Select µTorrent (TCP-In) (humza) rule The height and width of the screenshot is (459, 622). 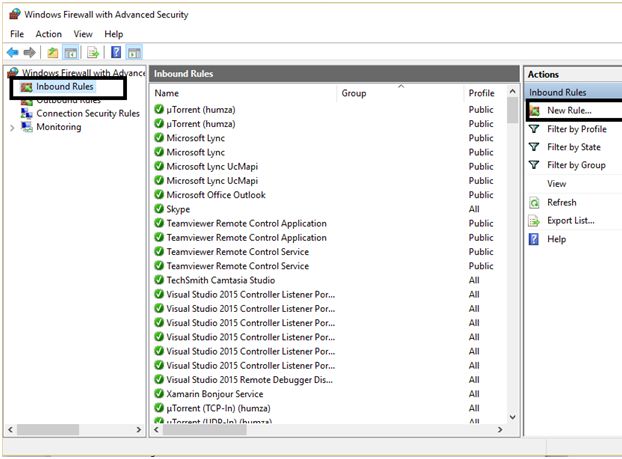click(x=218, y=408)
